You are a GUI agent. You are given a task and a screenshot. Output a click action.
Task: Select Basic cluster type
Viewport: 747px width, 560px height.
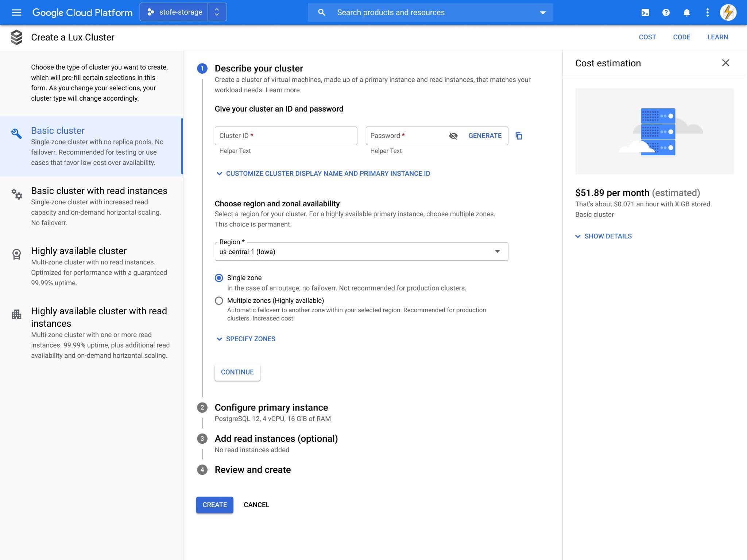tap(91, 146)
